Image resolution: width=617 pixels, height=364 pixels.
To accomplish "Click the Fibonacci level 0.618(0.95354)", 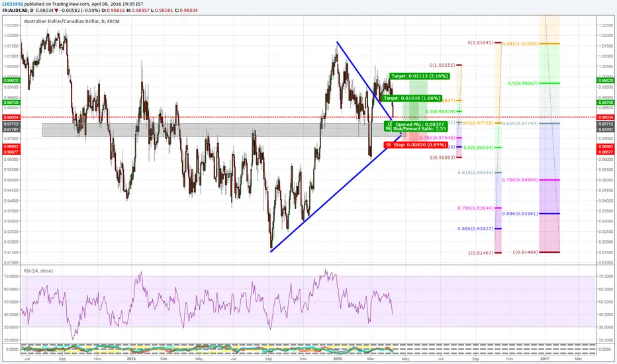I will (475, 172).
